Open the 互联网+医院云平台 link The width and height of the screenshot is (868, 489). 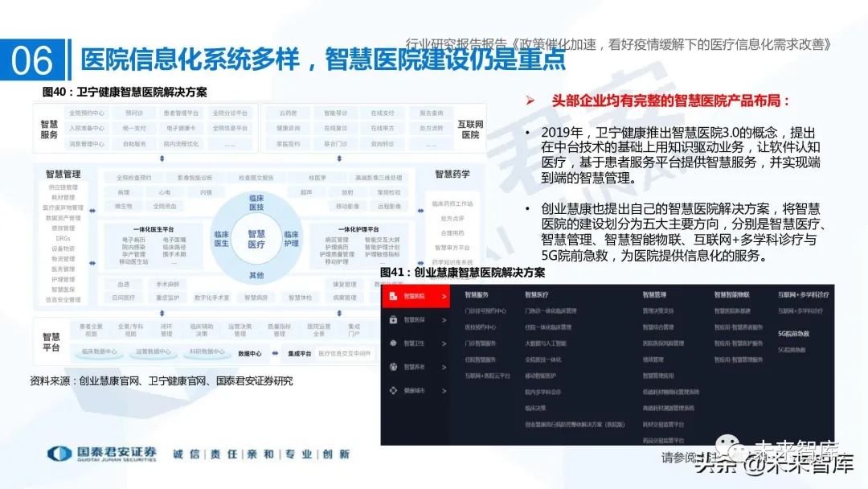coord(487,376)
